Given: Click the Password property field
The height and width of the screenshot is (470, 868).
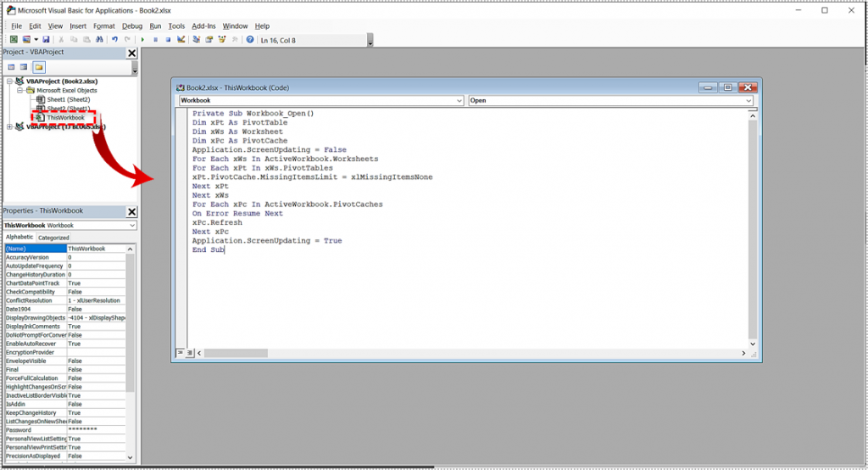Looking at the screenshot, I should point(97,430).
